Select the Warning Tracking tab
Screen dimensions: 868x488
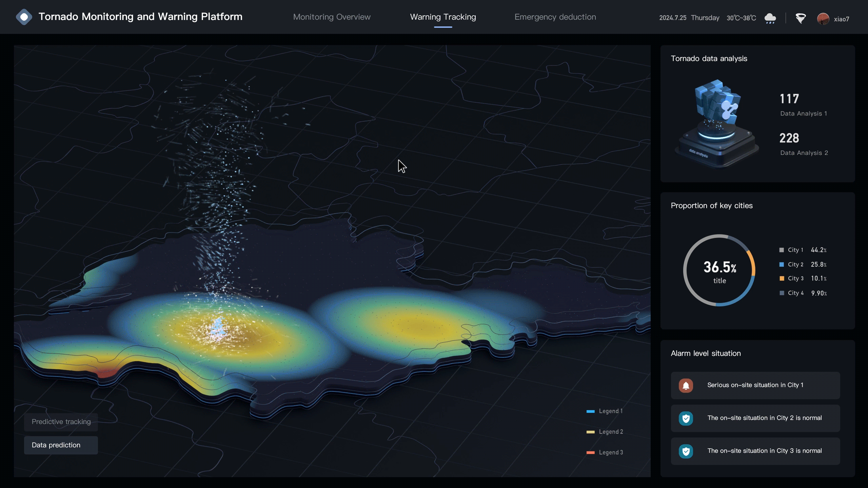(443, 17)
